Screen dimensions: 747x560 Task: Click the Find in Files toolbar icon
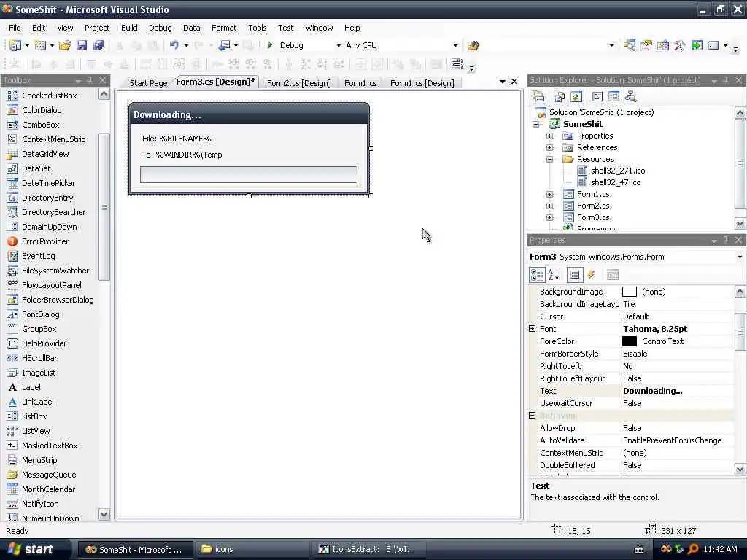click(x=473, y=45)
